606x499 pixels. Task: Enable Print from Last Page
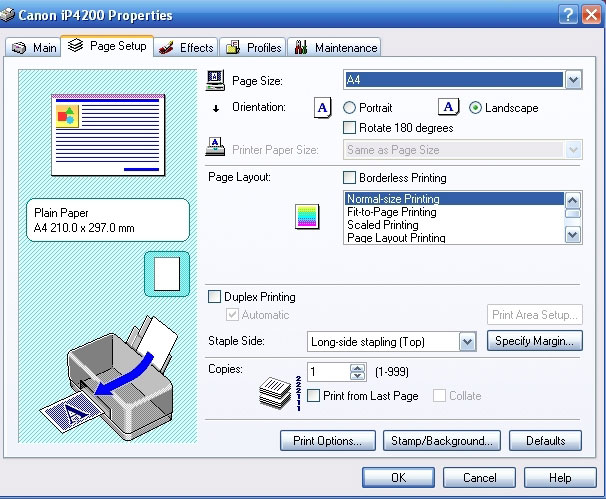313,395
